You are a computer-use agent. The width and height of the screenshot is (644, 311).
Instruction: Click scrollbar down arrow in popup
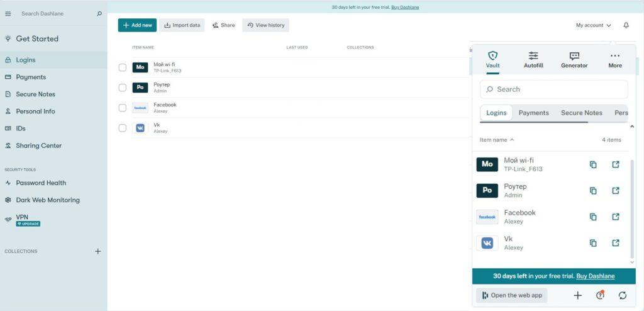632,263
